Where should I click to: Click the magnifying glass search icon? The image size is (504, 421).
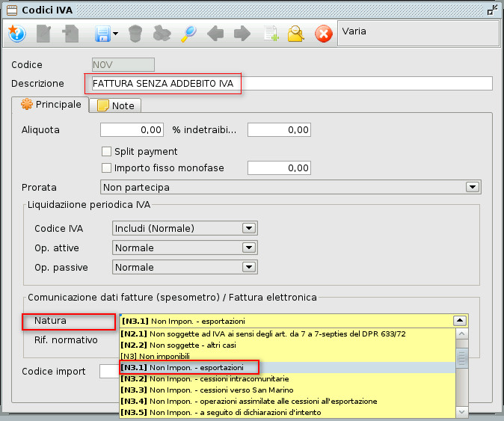click(188, 34)
